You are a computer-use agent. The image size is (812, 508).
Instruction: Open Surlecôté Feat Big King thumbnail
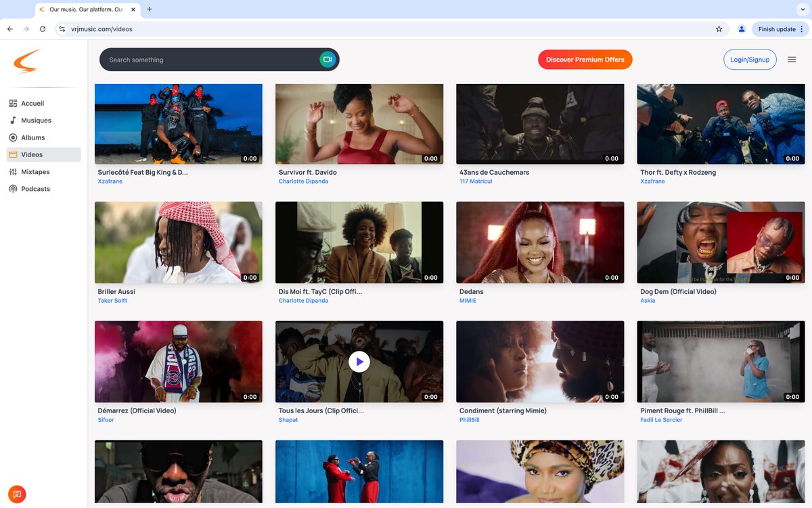tap(179, 124)
